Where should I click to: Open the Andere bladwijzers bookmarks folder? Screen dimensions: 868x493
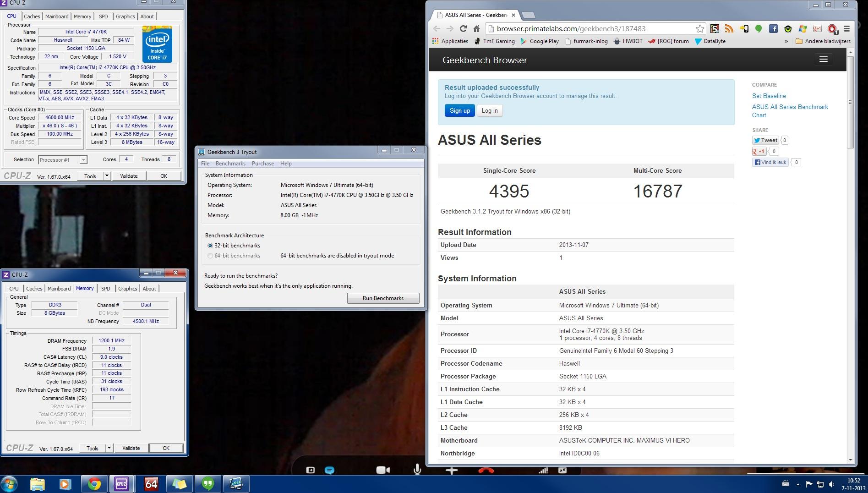[x=823, y=41]
